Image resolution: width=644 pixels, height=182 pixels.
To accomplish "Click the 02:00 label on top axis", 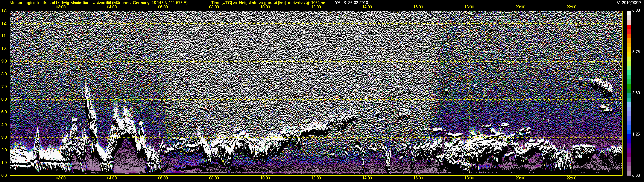I will click(61, 7).
